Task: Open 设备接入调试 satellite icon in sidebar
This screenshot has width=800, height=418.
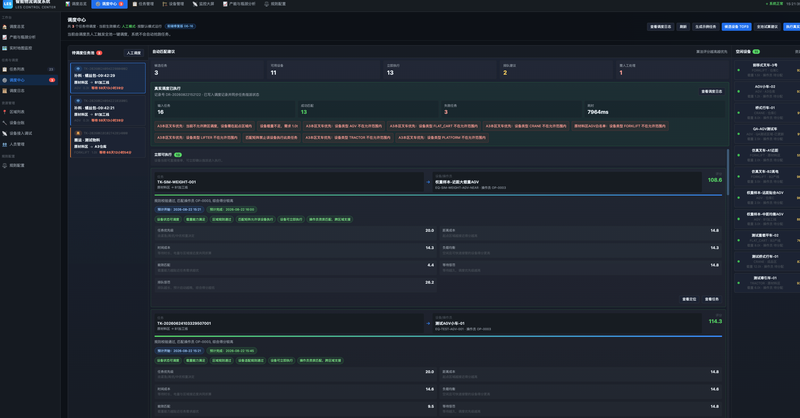Action: (5, 133)
